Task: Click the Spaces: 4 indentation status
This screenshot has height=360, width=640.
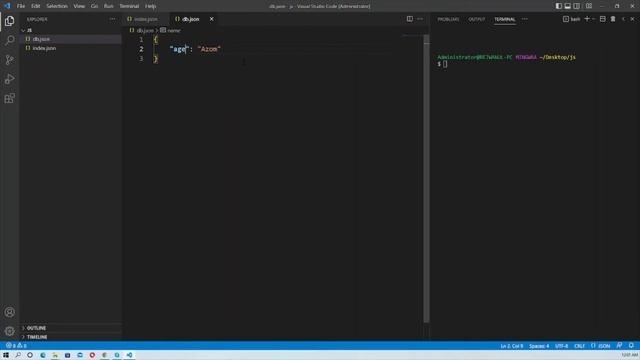Action: [539, 346]
